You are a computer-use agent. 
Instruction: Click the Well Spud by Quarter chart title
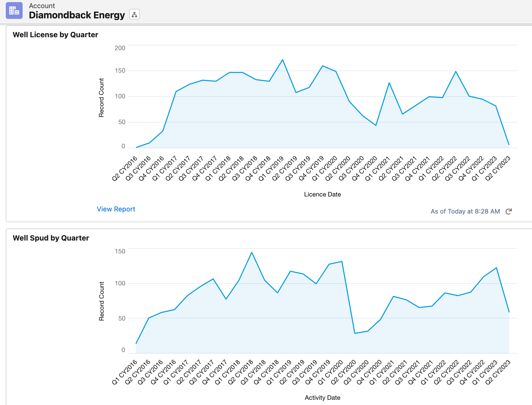point(51,238)
